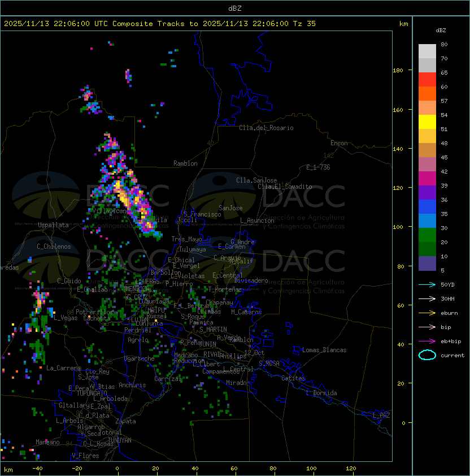
Task: Click the 'Ugarteche' map label
Action: tap(140, 358)
